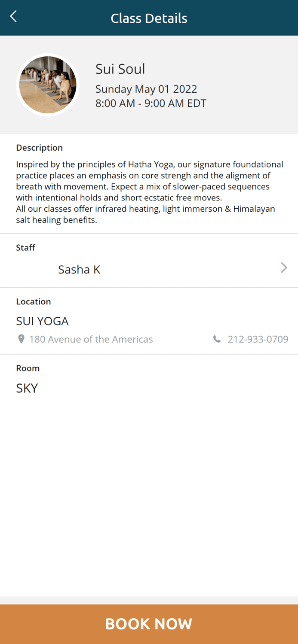Click the SKY room name

pos(27,388)
